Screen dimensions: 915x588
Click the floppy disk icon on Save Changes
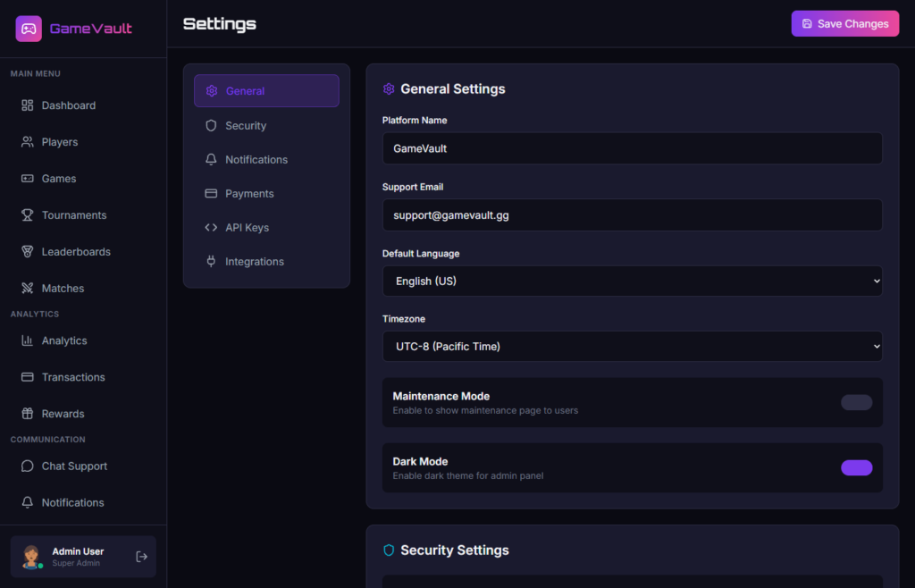tap(807, 24)
